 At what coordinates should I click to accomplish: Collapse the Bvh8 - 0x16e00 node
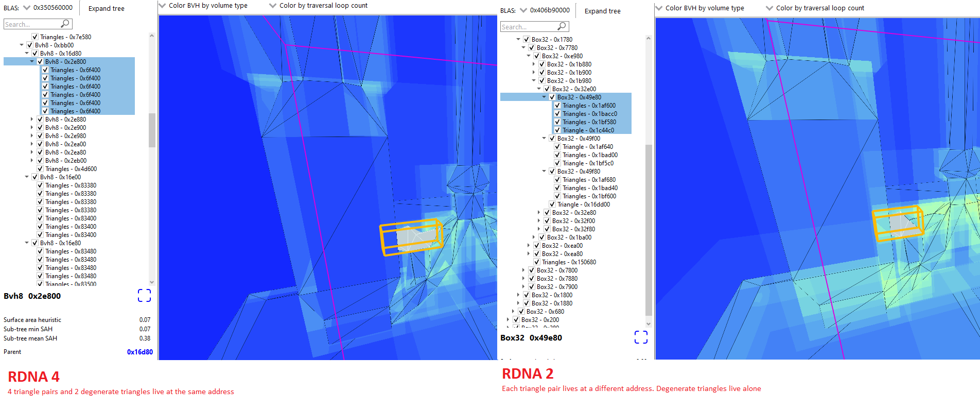27,177
